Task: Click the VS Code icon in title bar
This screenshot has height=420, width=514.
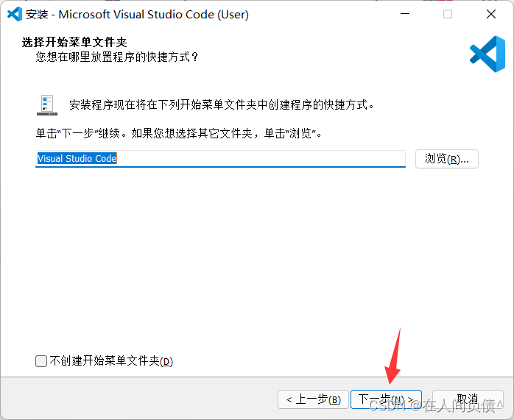Action: tap(15, 14)
